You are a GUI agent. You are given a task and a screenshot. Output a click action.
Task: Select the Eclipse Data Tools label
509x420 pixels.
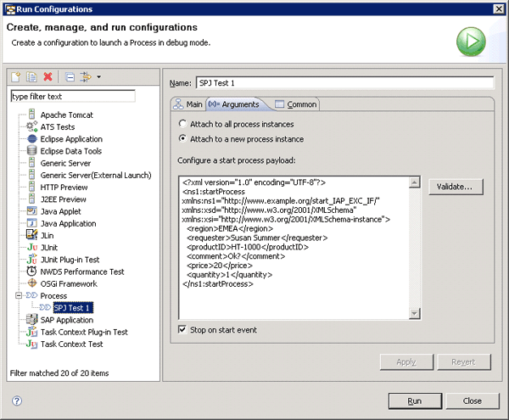click(70, 151)
